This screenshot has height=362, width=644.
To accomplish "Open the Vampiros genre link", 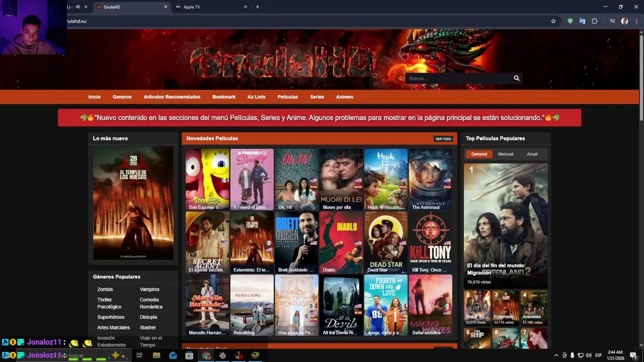I will (x=149, y=290).
